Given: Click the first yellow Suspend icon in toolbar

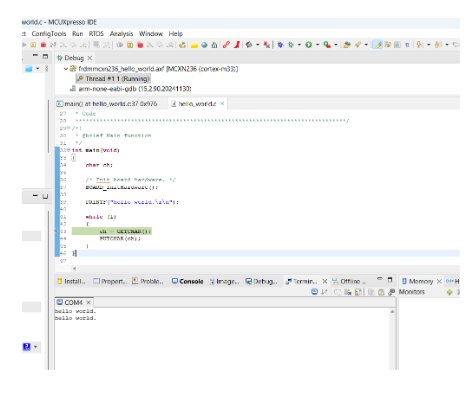Looking at the screenshot, I should 33,45.
